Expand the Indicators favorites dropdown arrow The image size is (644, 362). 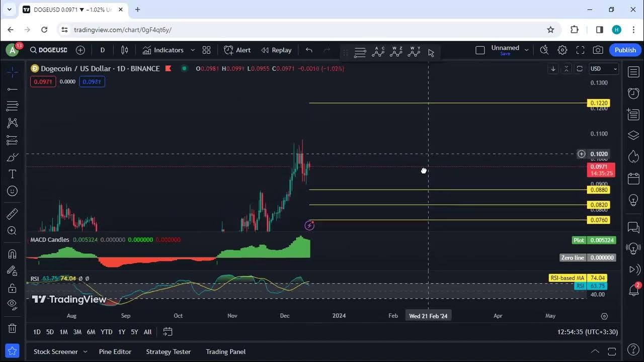[x=193, y=50]
